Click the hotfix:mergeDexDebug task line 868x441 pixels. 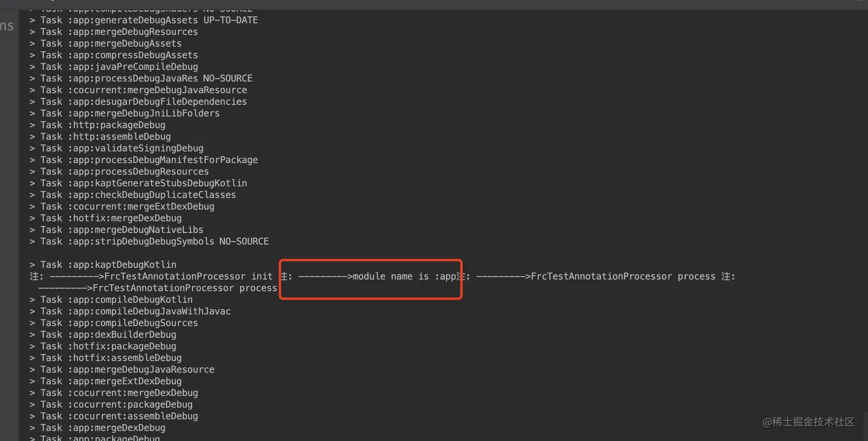(106, 218)
